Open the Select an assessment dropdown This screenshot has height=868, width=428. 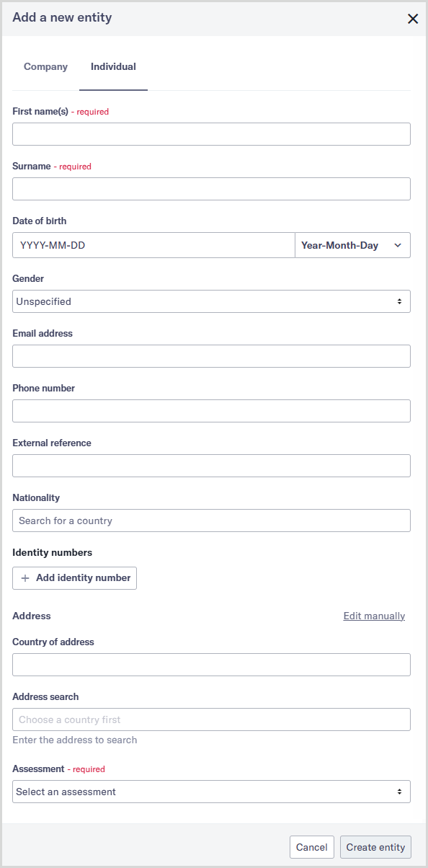[x=211, y=791]
